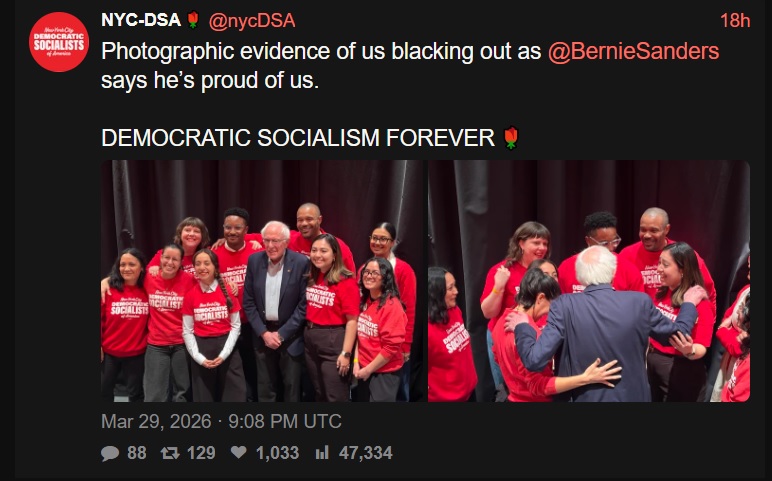Open the @BernieSanders mention
This screenshot has width=772, height=481.
pyautogui.click(x=633, y=52)
